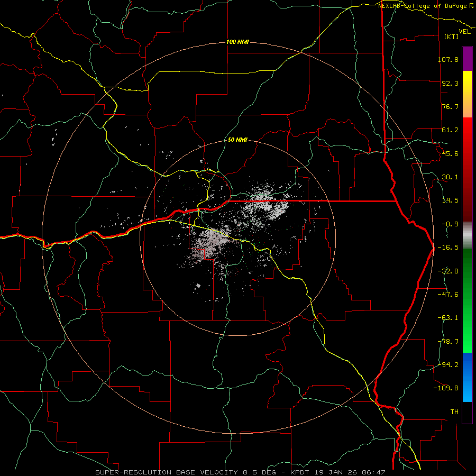476x476 pixels.
Task: Click the 76.7 velocity scale value
Action: coord(450,106)
